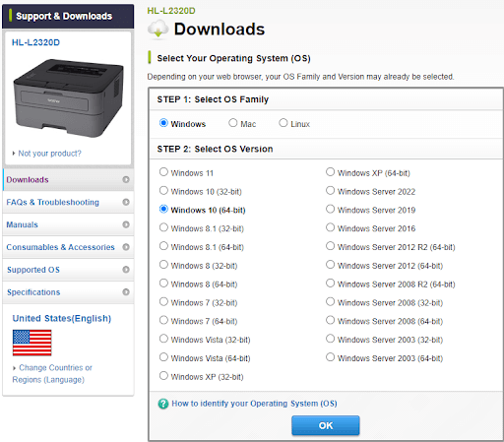Click the green HL-L2320D heading link
Viewport: 504px width, 442px height.
171,11
